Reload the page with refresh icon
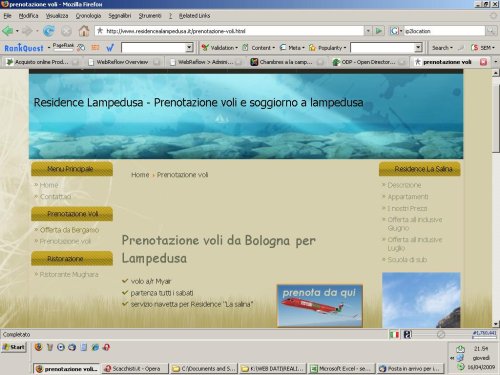This screenshot has height=375, width=500. tap(49, 31)
